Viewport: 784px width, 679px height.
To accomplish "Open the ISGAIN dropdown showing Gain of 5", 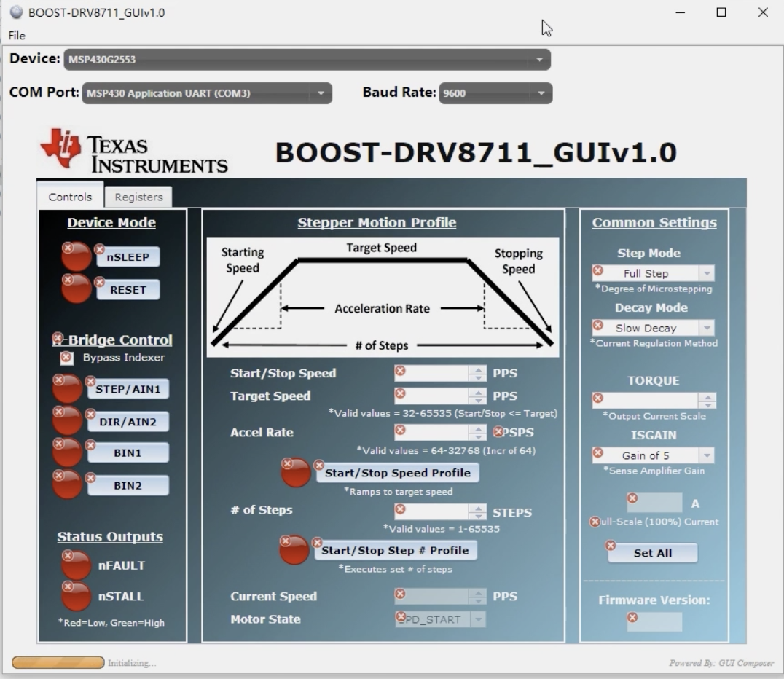I will pyautogui.click(x=653, y=455).
